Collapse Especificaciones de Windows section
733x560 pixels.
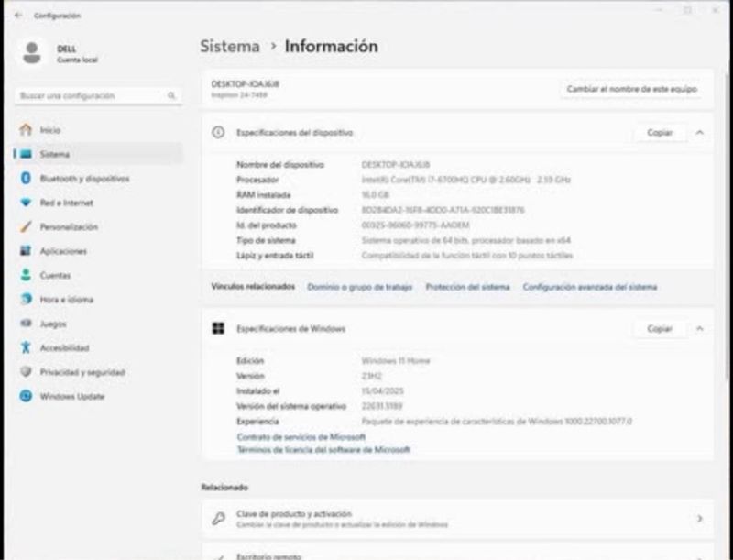(700, 329)
